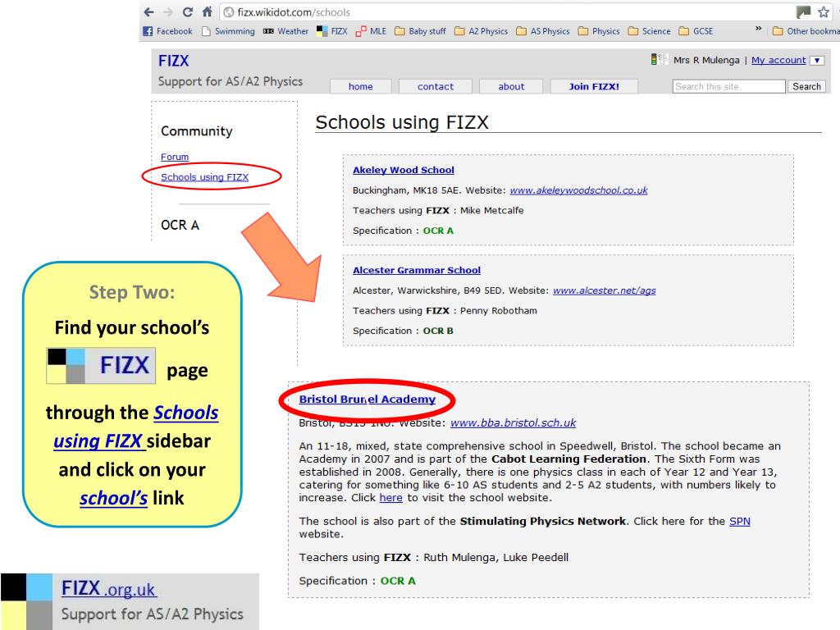This screenshot has width=840, height=630.
Task: Click the OCR A sidebar heading
Action: point(180,225)
